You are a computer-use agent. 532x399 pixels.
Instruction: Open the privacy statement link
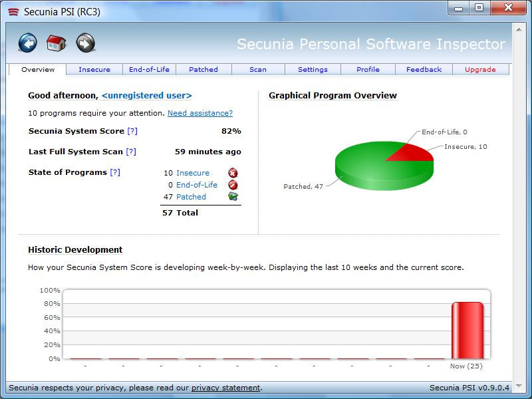[225, 388]
